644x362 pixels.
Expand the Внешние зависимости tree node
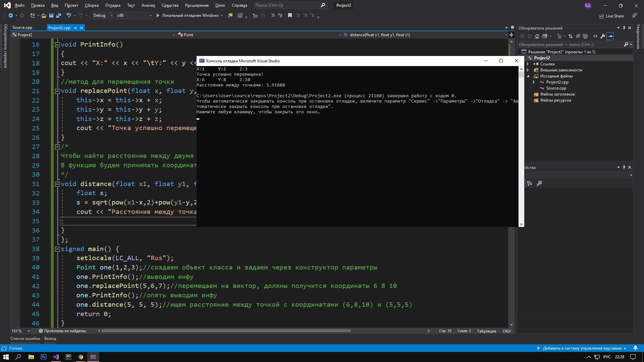528,70
